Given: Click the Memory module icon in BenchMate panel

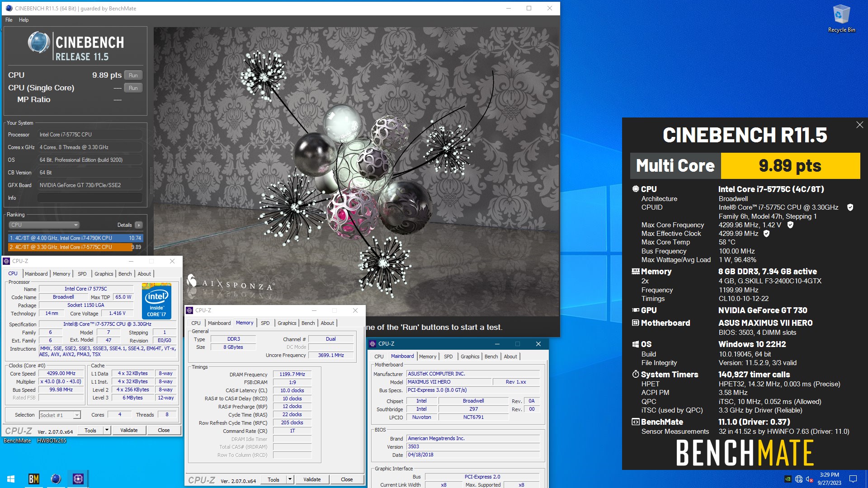Looking at the screenshot, I should coord(635,271).
